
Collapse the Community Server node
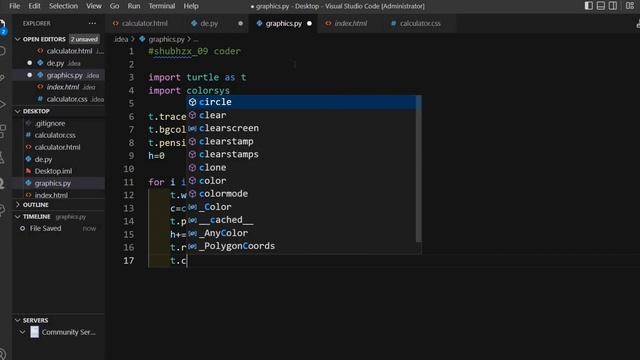pyautogui.click(x=22, y=332)
